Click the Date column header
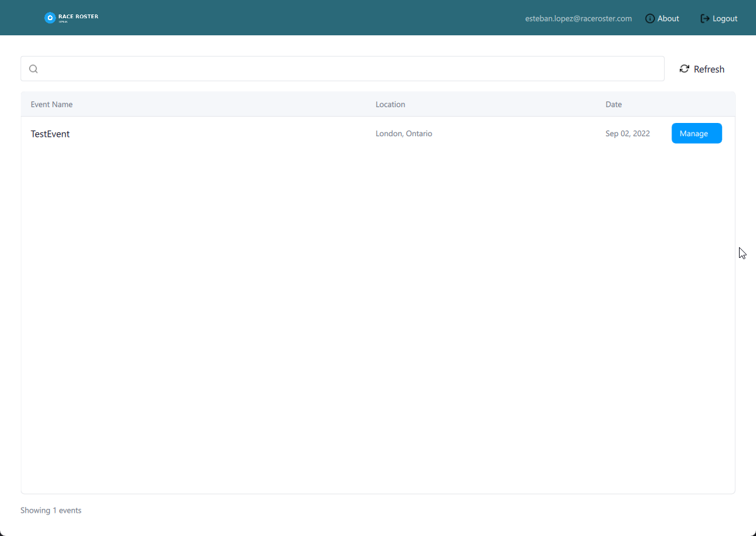The image size is (756, 536). 613,104
